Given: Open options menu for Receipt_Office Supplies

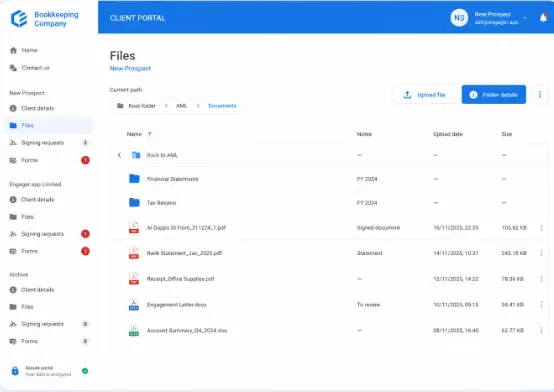Looking at the screenshot, I should click(541, 279).
